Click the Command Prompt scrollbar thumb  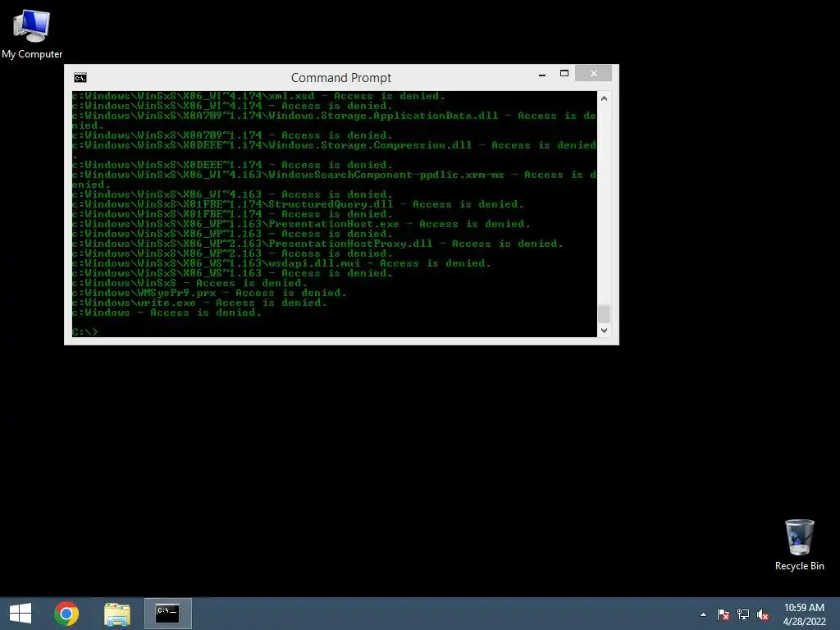point(604,313)
